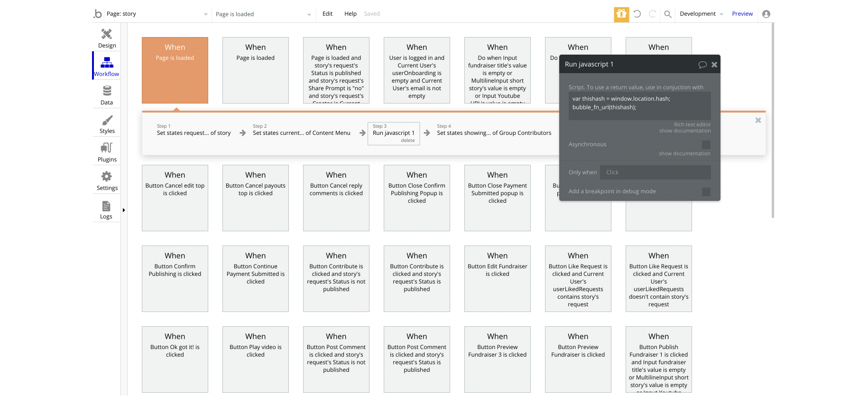Open the Data tab icon
The height and width of the screenshot is (397, 868).
[107, 95]
